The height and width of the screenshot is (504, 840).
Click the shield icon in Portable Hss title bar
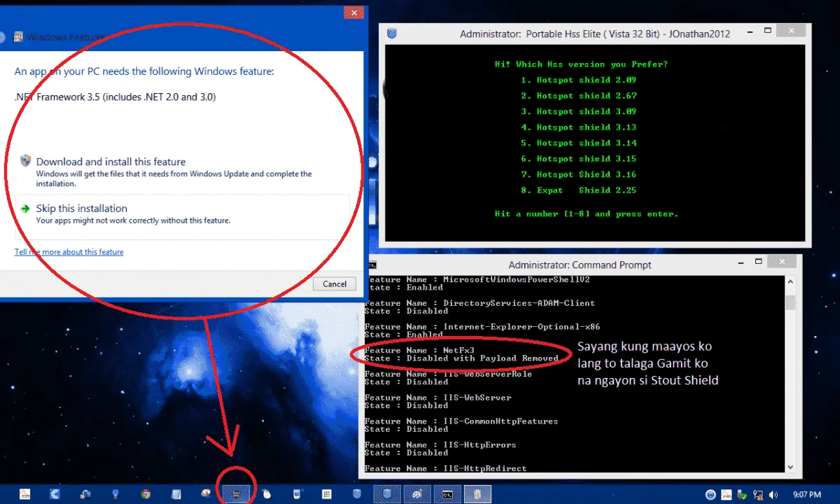click(393, 34)
